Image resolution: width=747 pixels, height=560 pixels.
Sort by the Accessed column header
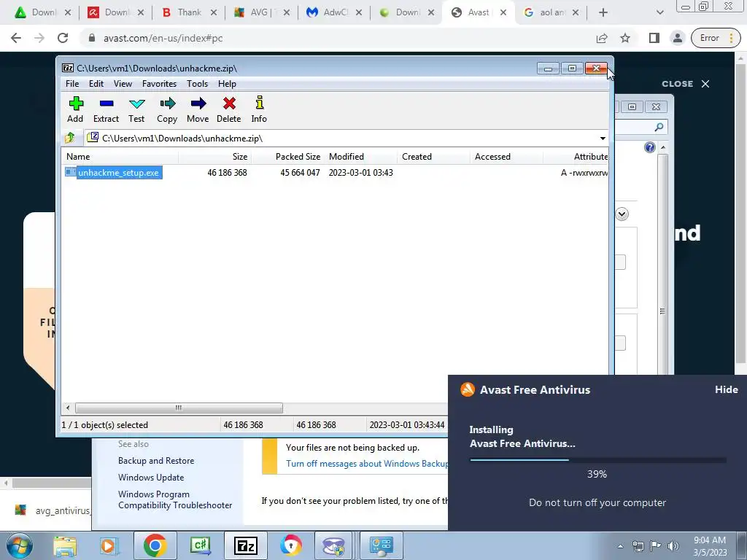506,157
